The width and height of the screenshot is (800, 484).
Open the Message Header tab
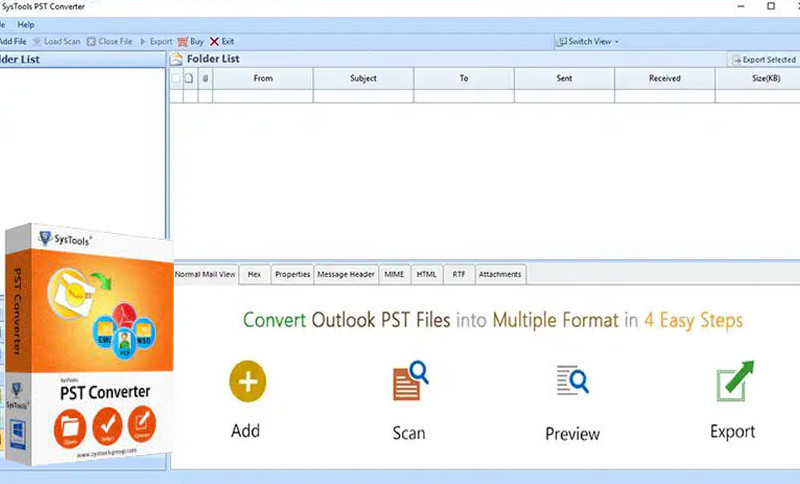tap(346, 274)
